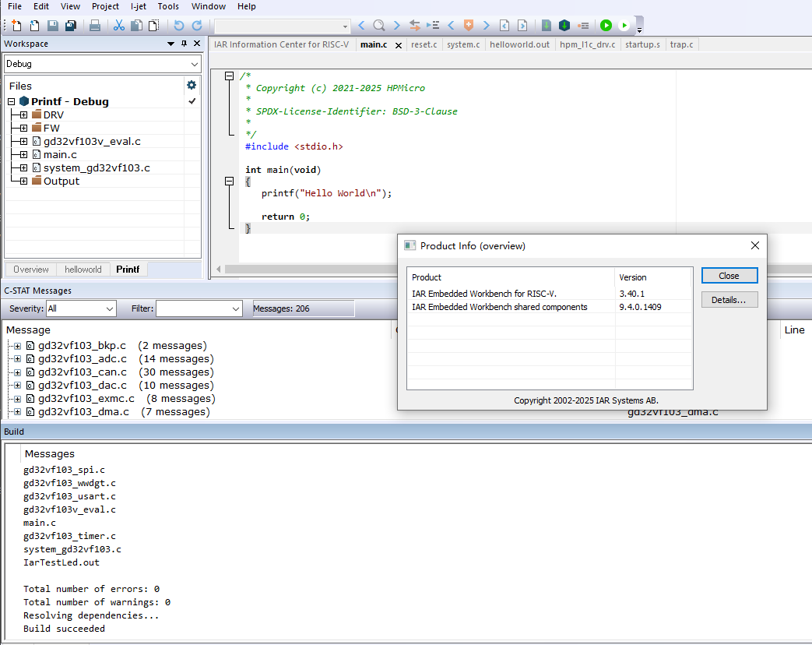
Task: Jump to the previous bookmark
Action: (x=451, y=26)
